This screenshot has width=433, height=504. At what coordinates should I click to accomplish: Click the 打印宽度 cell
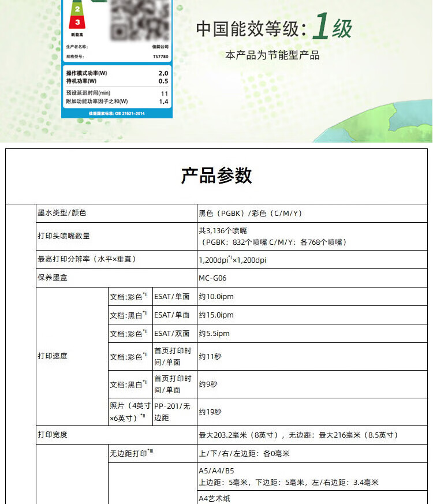(x=117, y=435)
